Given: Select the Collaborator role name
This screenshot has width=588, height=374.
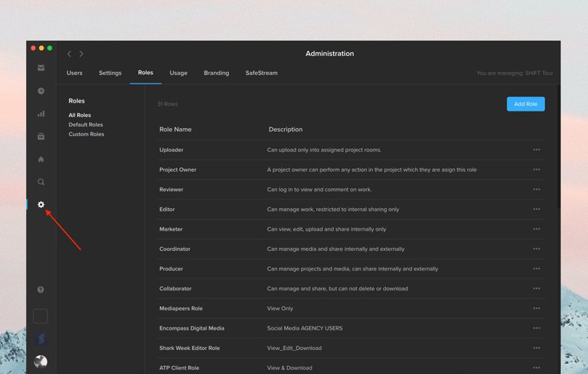Looking at the screenshot, I should pos(175,288).
